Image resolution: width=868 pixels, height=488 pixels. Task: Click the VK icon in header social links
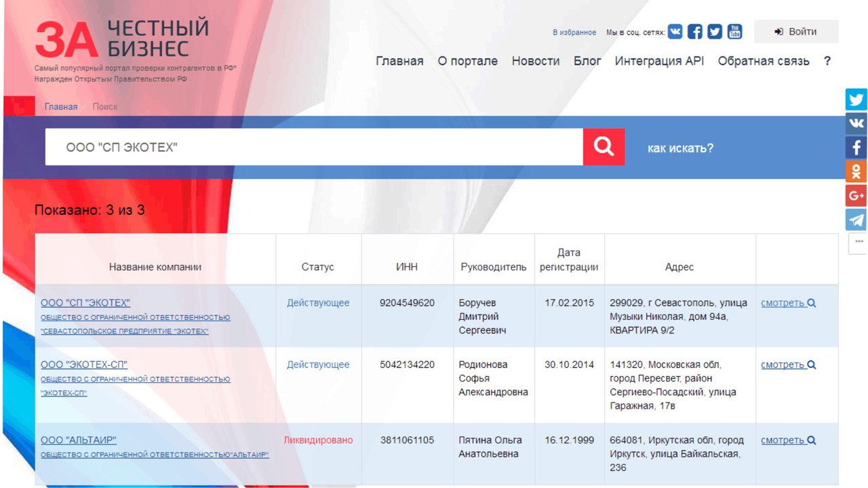675,31
